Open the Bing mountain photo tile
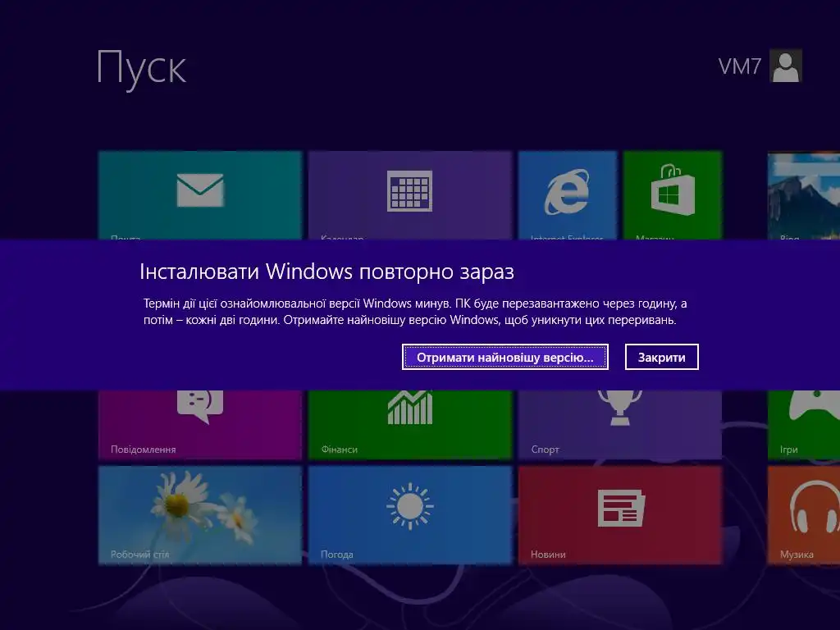 point(804,196)
